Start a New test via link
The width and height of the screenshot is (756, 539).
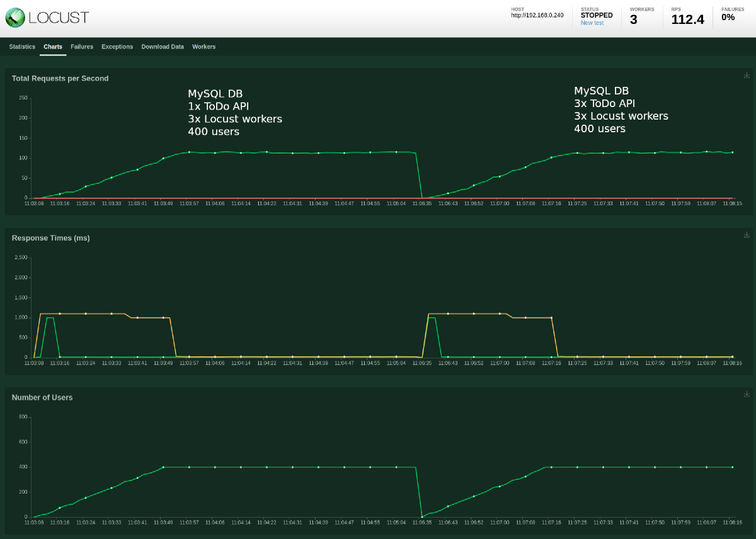592,23
